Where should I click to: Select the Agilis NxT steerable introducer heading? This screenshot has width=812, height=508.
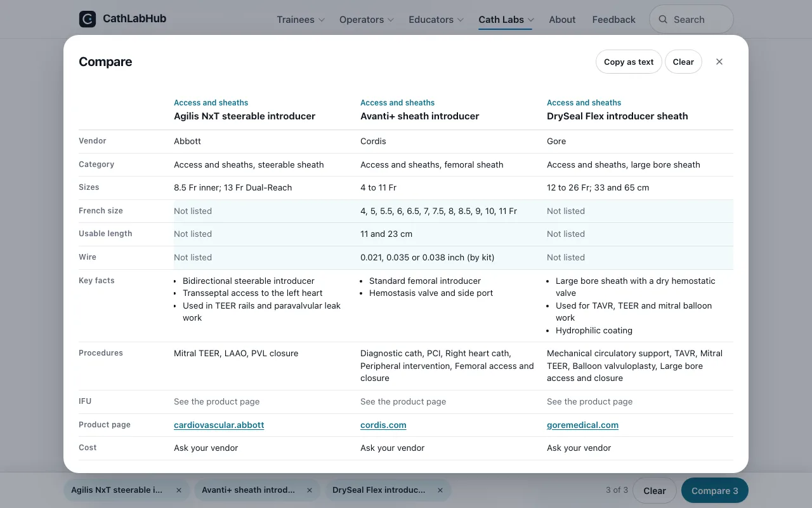pyautogui.click(x=245, y=116)
